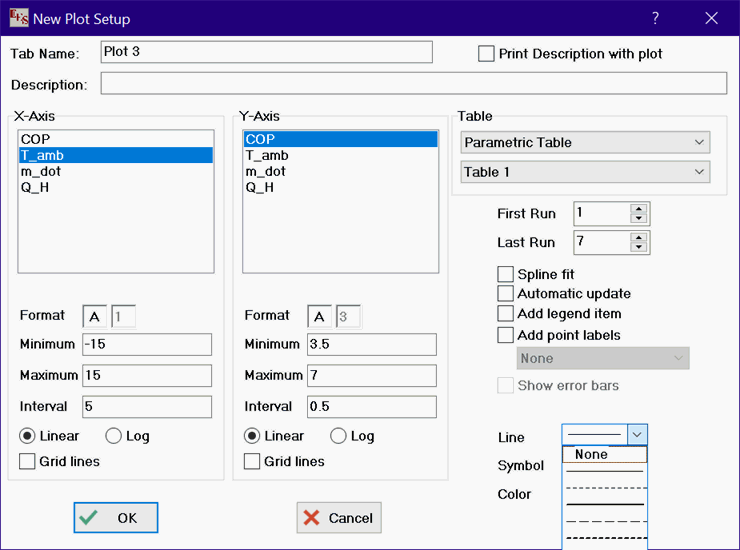Collapse the Line style dropdown arrow
This screenshot has width=740, height=550.
pyautogui.click(x=637, y=434)
